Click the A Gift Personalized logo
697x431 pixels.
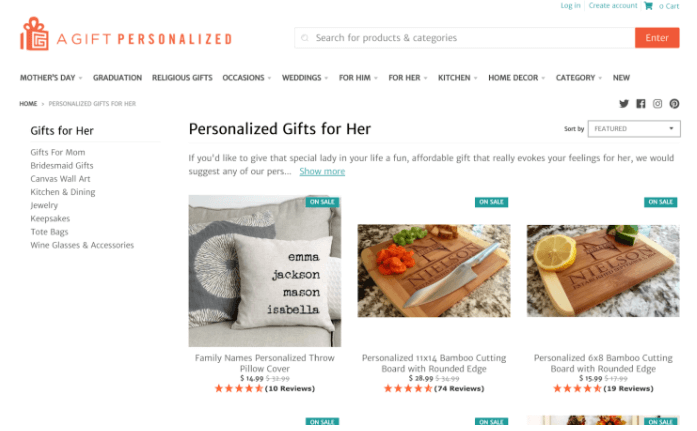126,34
